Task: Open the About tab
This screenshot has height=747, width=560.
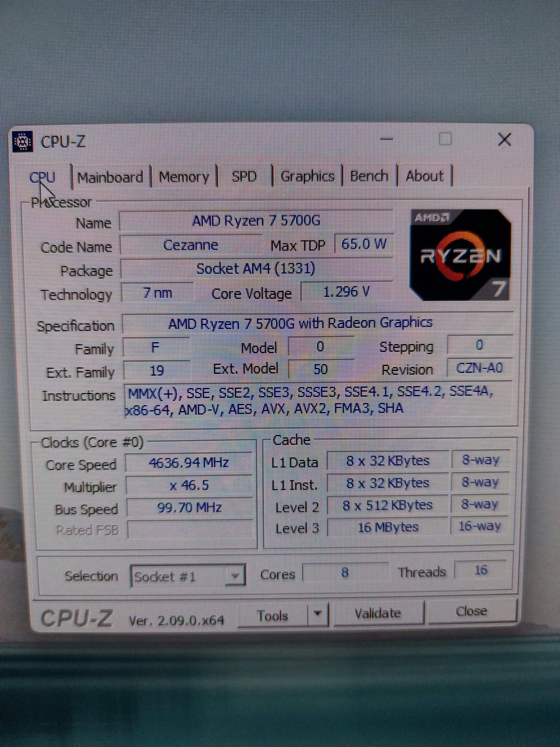Action: pyautogui.click(x=424, y=176)
